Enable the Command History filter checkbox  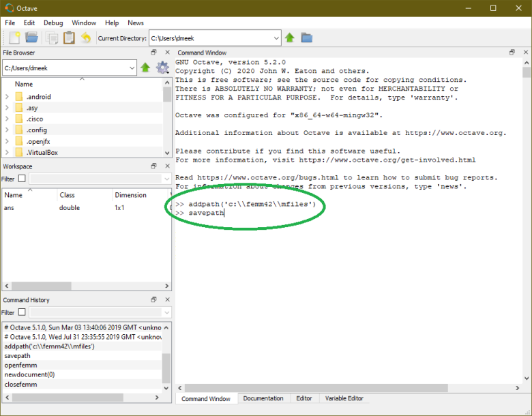(x=22, y=312)
